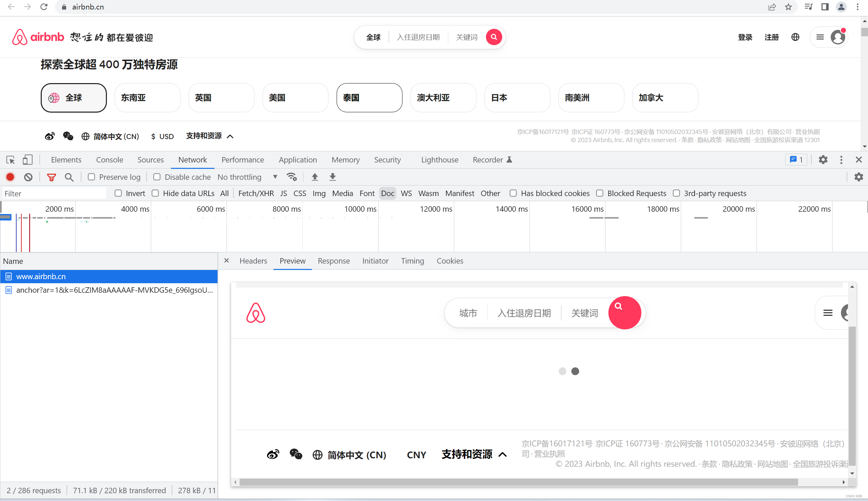Expand the 支持和资源 footer chevron

(x=230, y=136)
